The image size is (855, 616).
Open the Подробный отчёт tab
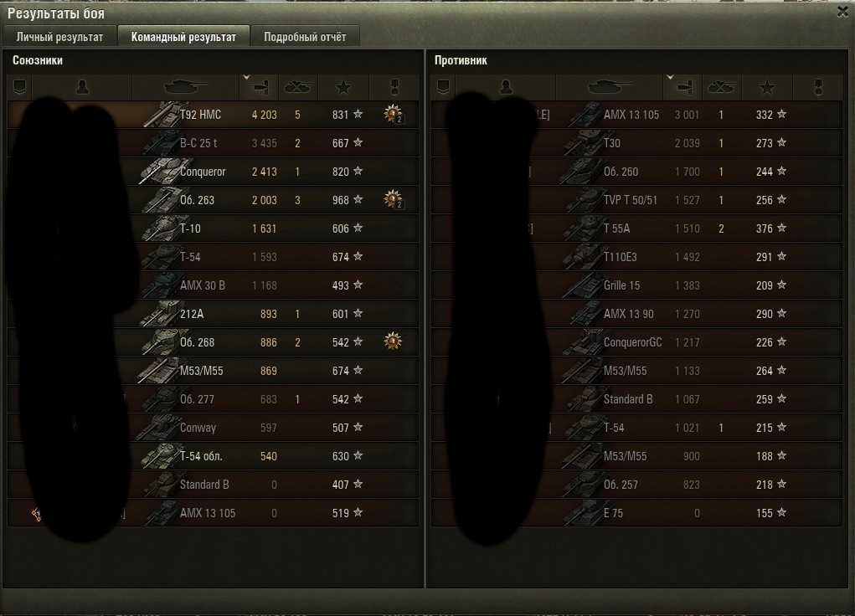click(305, 37)
